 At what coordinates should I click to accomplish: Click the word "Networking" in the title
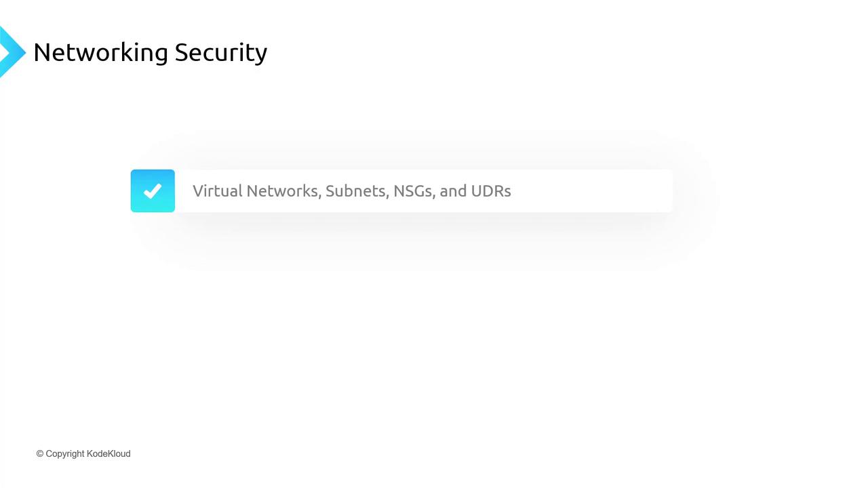pos(100,52)
